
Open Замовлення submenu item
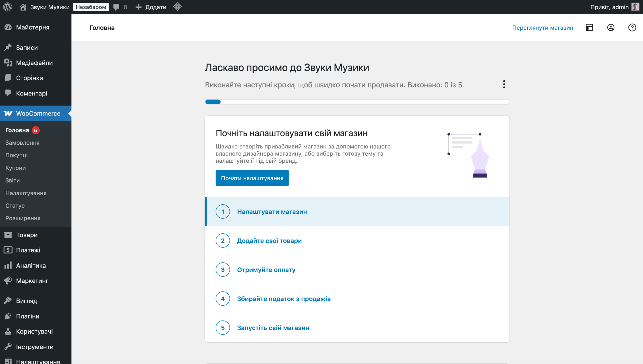coord(22,143)
